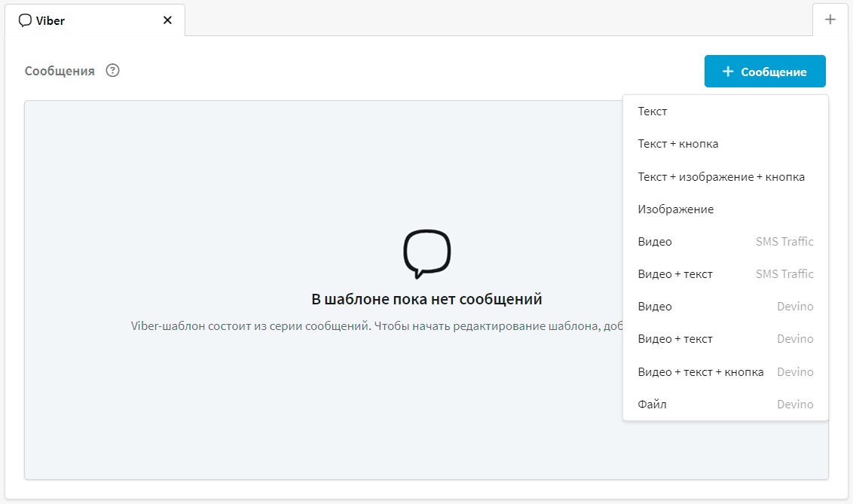Pick Текст + изображение + кнопка
853x504 pixels.
tap(726, 177)
